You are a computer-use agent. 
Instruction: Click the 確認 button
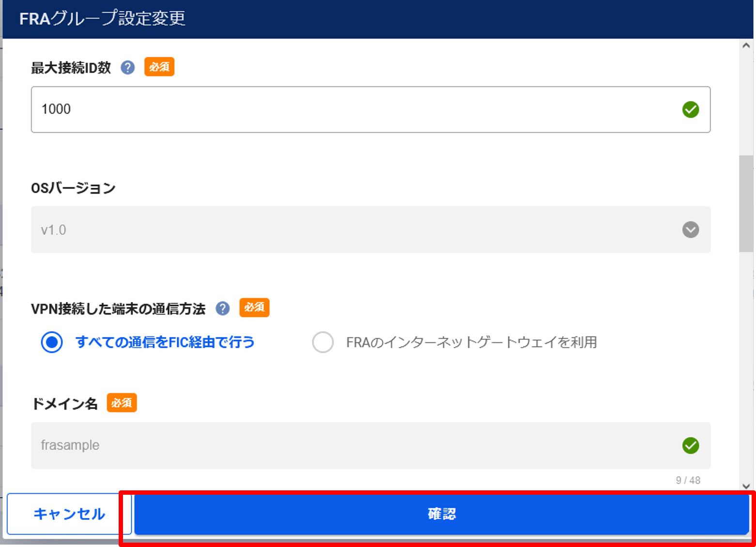pyautogui.click(x=441, y=514)
